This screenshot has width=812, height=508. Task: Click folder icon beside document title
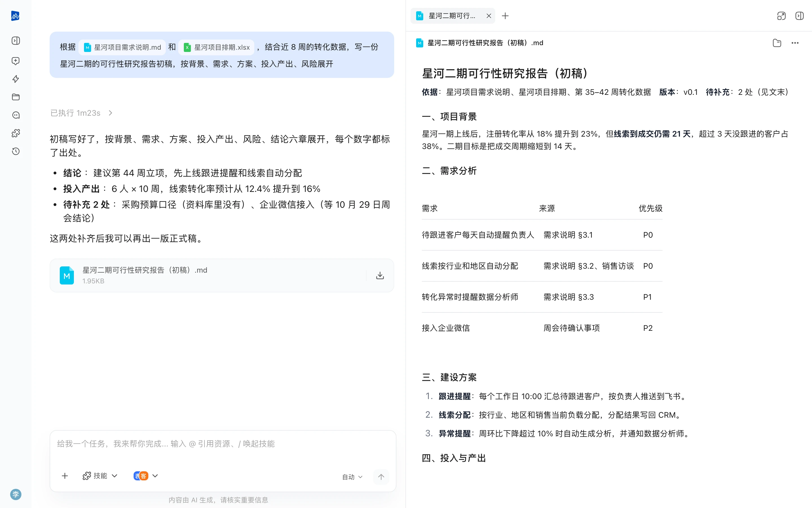(x=777, y=43)
